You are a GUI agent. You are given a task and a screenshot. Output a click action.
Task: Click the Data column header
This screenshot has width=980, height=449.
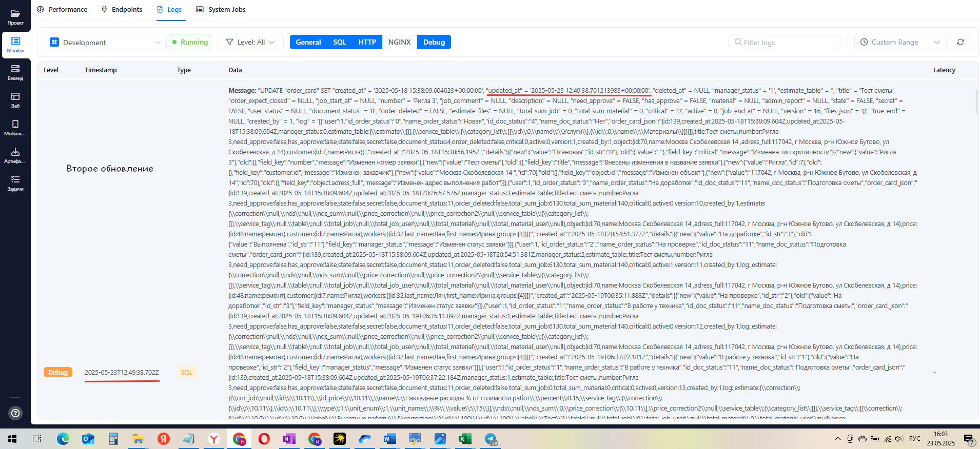point(235,70)
